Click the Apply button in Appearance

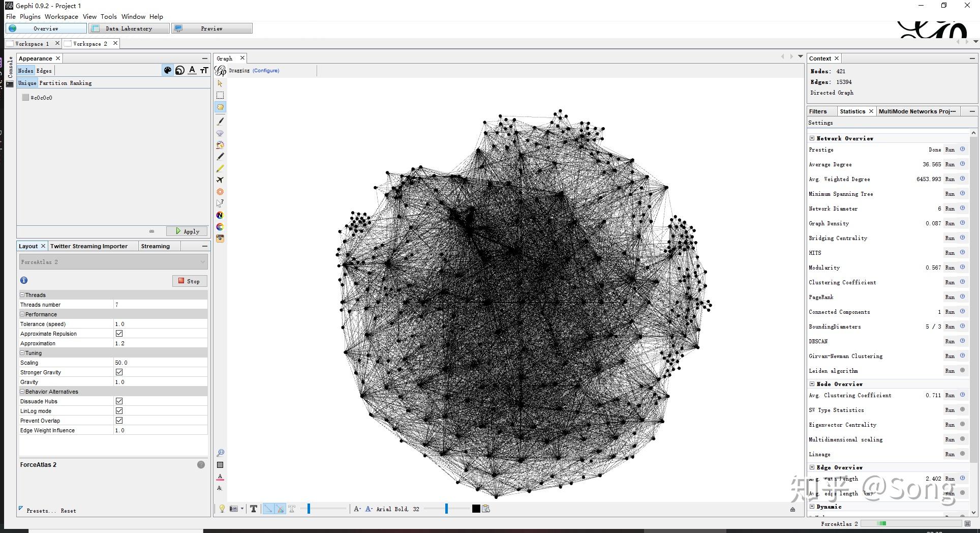pos(187,231)
